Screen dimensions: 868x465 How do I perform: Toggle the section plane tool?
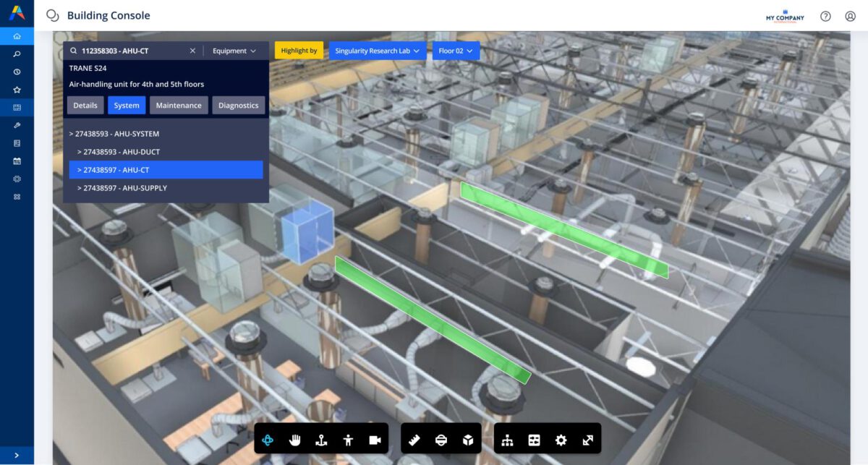(x=441, y=439)
